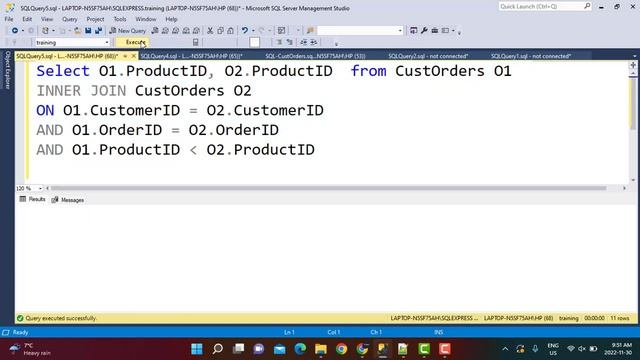This screenshot has width=640, height=360.
Task: Open the document tabs overflow dropdown
Action: tap(635, 56)
